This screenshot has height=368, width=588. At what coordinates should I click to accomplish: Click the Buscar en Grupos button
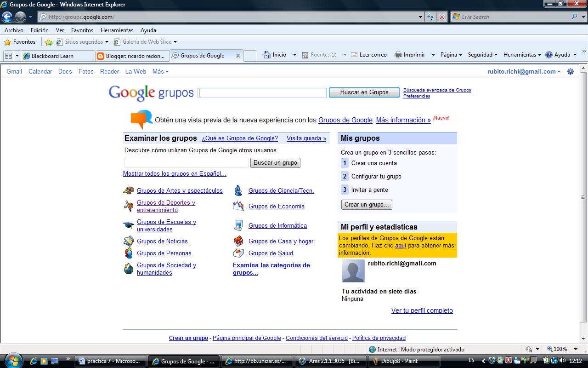(x=364, y=92)
